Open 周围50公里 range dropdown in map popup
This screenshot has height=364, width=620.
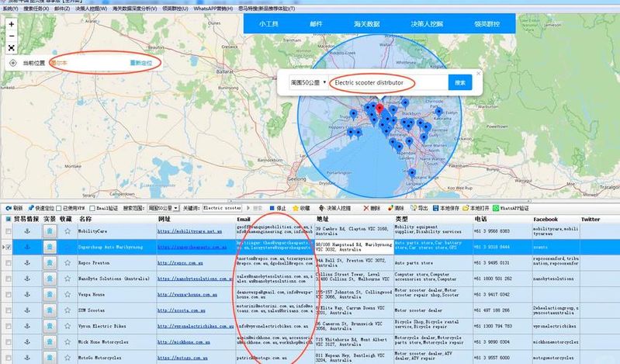point(308,83)
